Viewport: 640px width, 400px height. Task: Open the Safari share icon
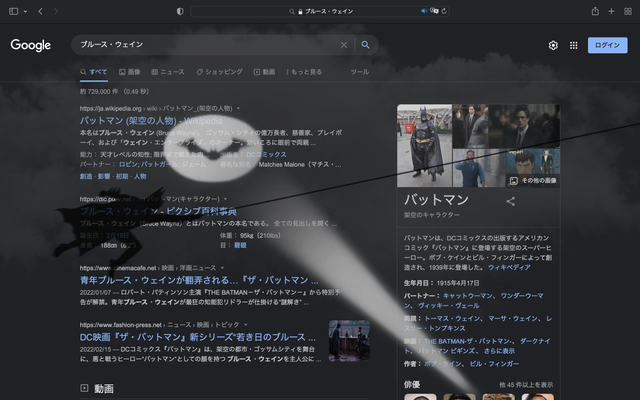pyautogui.click(x=595, y=11)
